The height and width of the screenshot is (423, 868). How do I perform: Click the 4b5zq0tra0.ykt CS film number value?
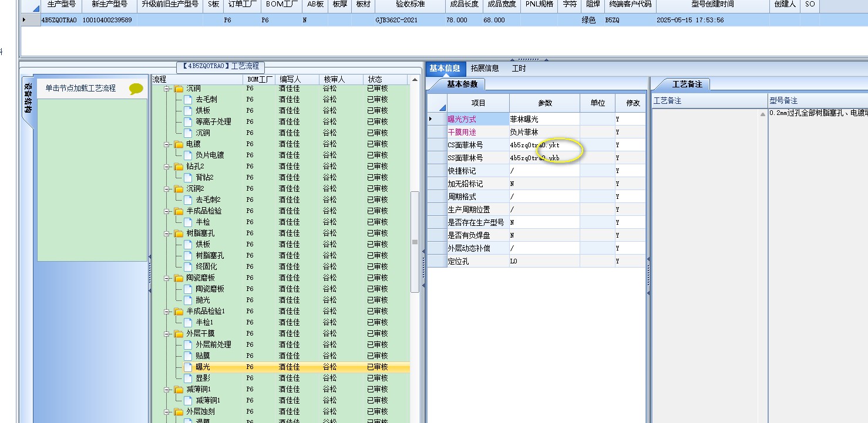pos(544,145)
